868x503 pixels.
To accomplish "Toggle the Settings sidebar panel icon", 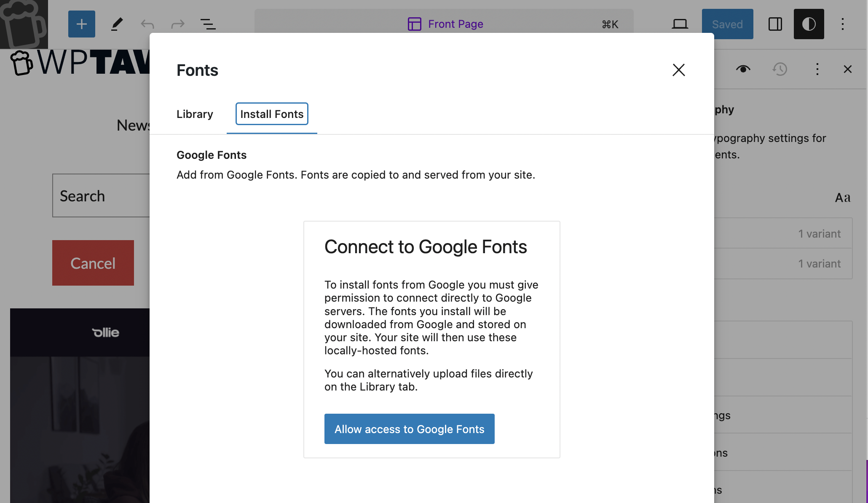I will [x=775, y=24].
